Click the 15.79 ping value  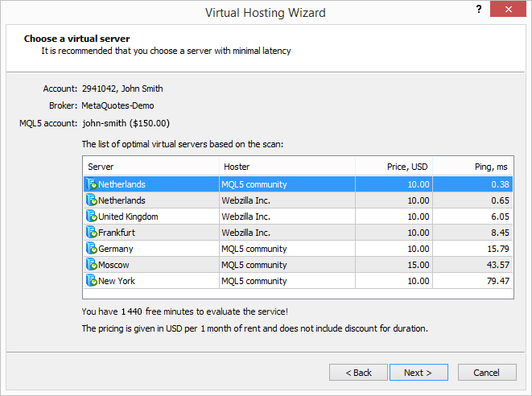pyautogui.click(x=498, y=249)
